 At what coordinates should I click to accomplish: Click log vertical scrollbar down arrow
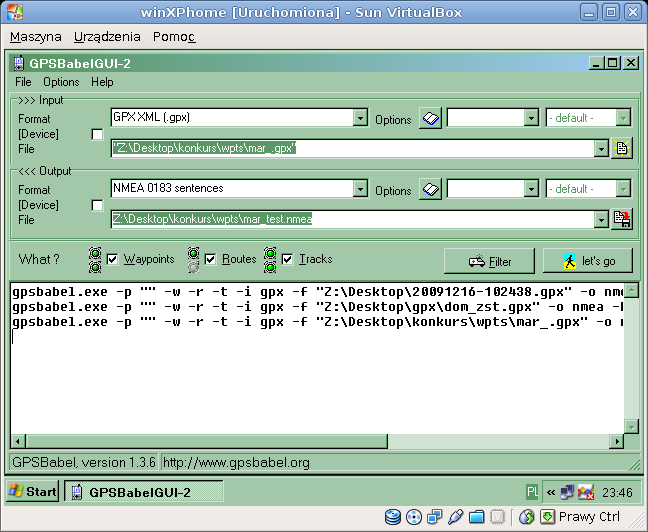631,426
